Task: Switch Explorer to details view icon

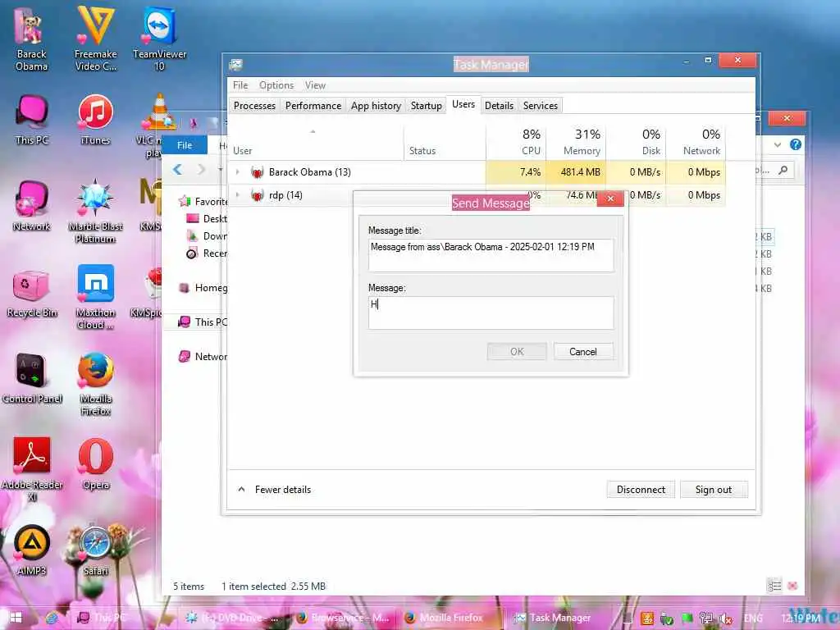Action: click(x=774, y=586)
